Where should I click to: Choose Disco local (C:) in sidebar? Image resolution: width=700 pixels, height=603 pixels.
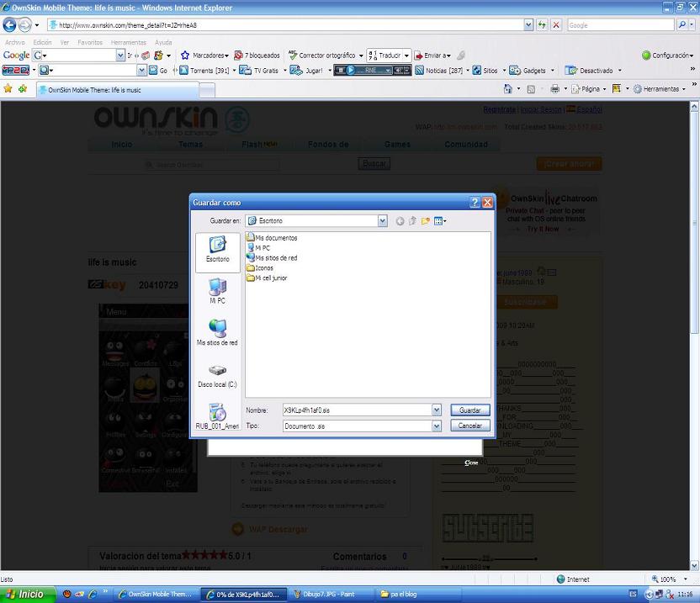(217, 374)
